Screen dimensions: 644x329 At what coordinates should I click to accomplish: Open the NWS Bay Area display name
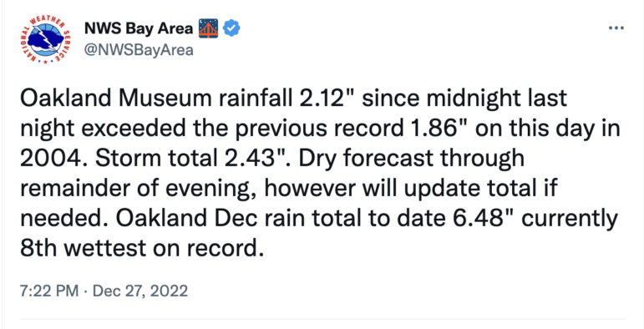[x=139, y=28]
